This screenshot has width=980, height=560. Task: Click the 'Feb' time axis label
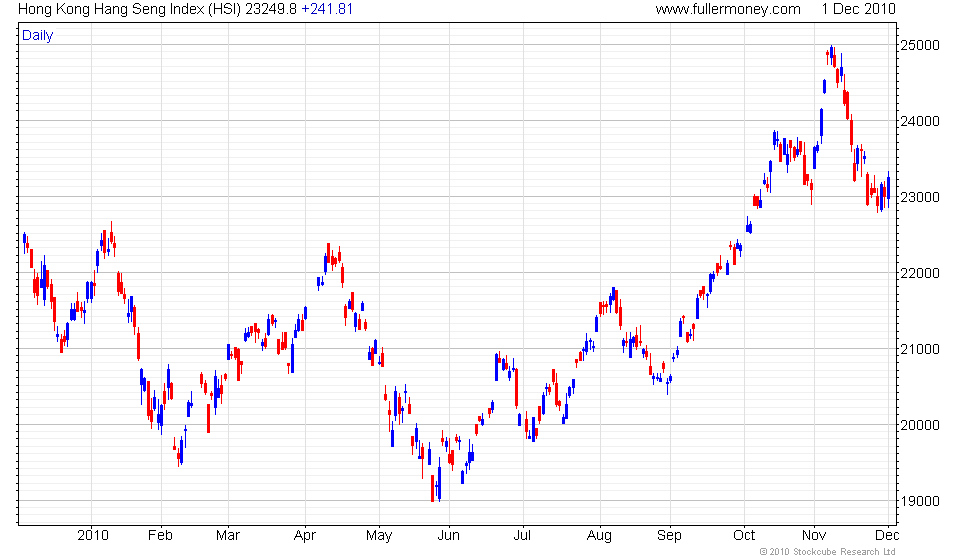(x=160, y=536)
